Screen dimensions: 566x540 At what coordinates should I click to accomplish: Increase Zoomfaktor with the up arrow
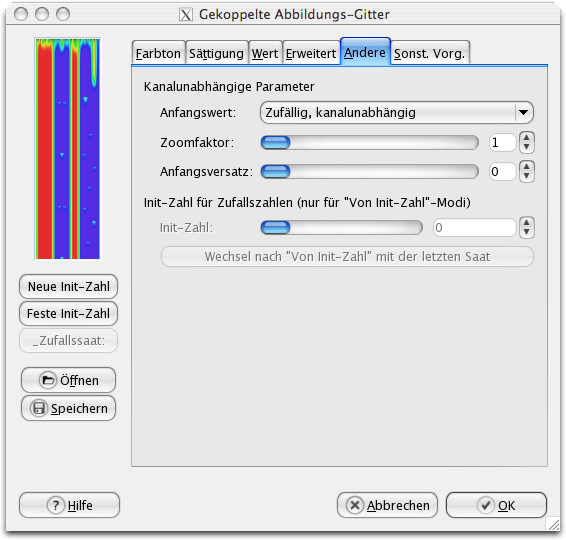527,138
